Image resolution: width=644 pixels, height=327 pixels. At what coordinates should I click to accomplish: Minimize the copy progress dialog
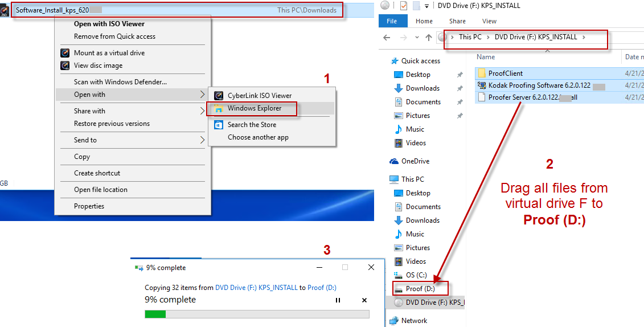click(x=319, y=267)
